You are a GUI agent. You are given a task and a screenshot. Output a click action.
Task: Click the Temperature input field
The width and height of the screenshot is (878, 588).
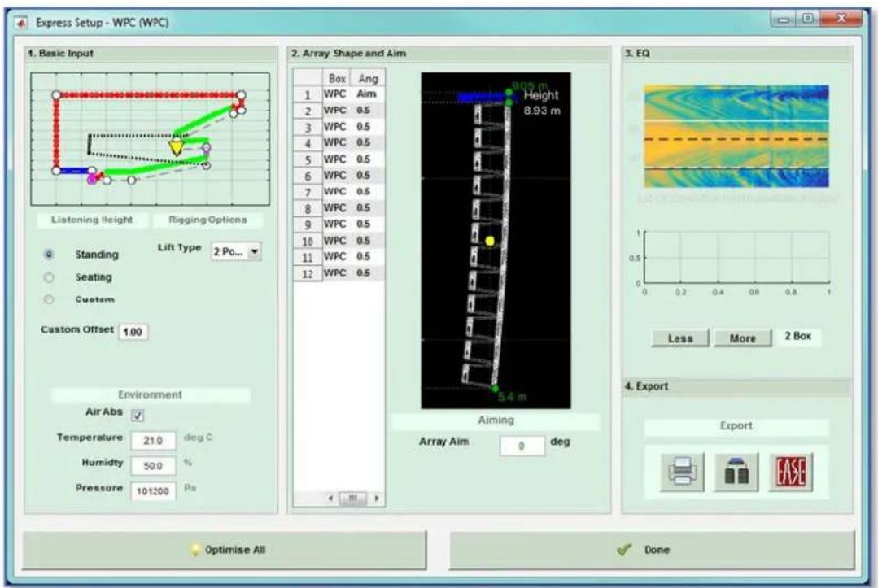pyautogui.click(x=153, y=441)
